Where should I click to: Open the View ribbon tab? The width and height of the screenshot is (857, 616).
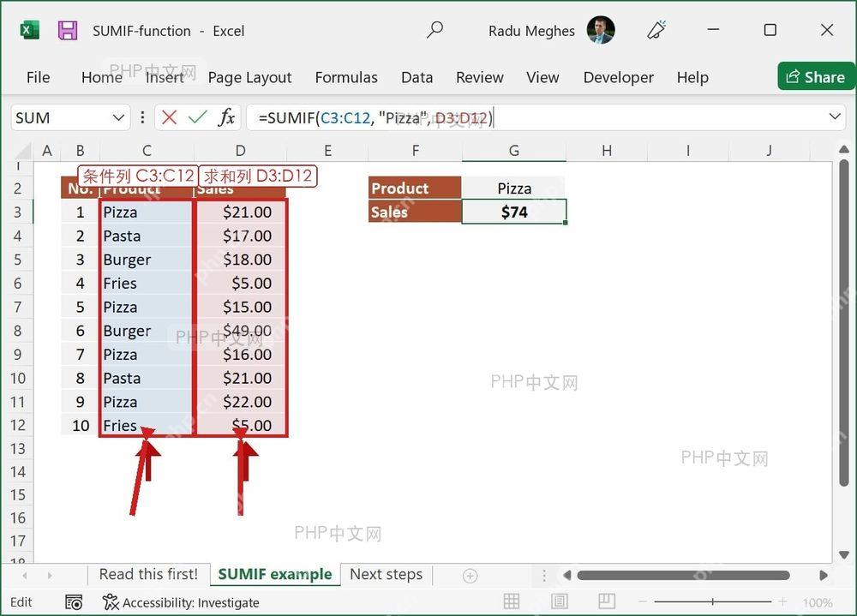tap(542, 78)
